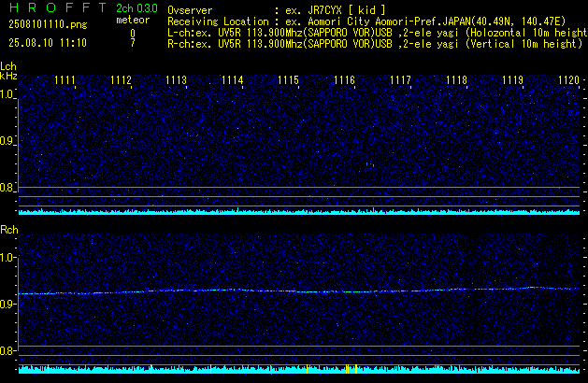Click the Rch '0.8' frequency axis label
Viewport: 588px width, 383px height.
[7, 351]
